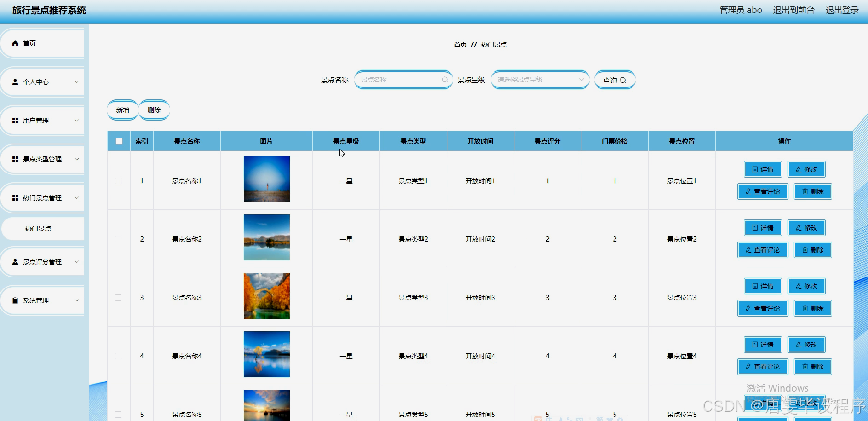Check the checkbox for row 3
Viewport: 868px width, 421px height.
pos(118,298)
